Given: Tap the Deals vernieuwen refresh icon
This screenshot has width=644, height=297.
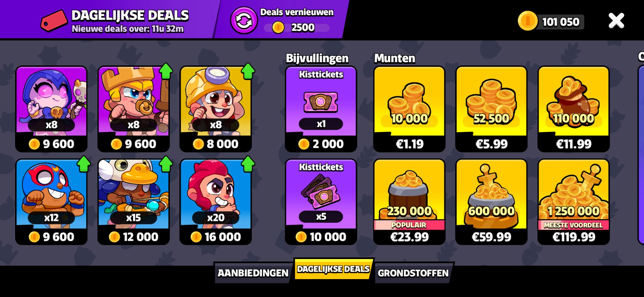Looking at the screenshot, I should point(244,21).
